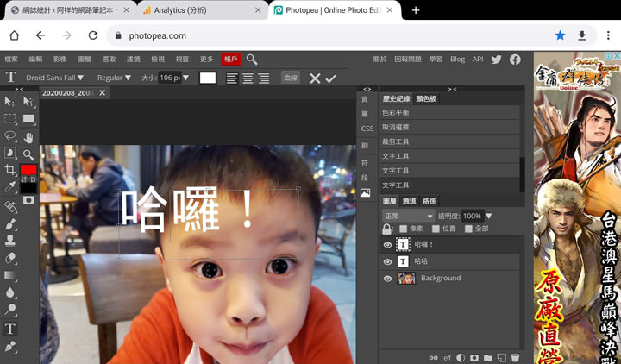Check the 全部 lock checkbox
This screenshot has width=621, height=364.
(x=468, y=229)
